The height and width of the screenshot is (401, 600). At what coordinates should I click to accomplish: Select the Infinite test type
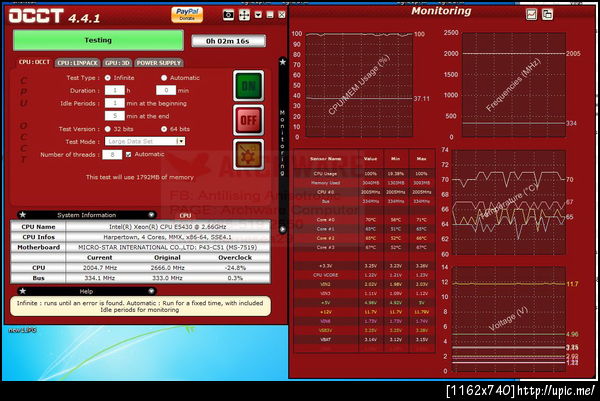(108, 78)
